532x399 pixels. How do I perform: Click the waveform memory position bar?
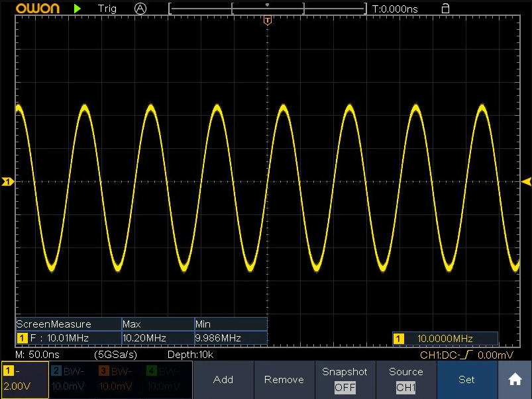pos(268,9)
